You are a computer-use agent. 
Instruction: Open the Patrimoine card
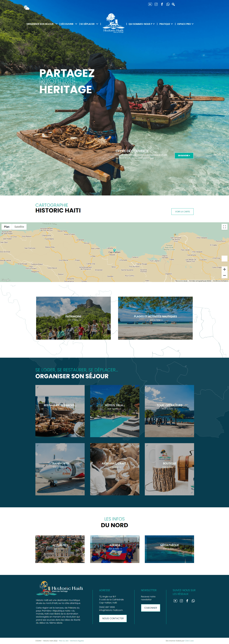click(x=73, y=318)
